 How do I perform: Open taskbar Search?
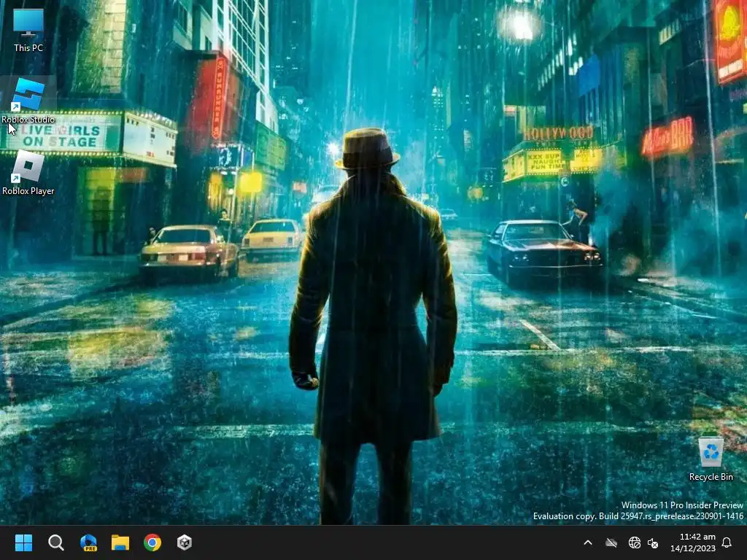(x=55, y=542)
